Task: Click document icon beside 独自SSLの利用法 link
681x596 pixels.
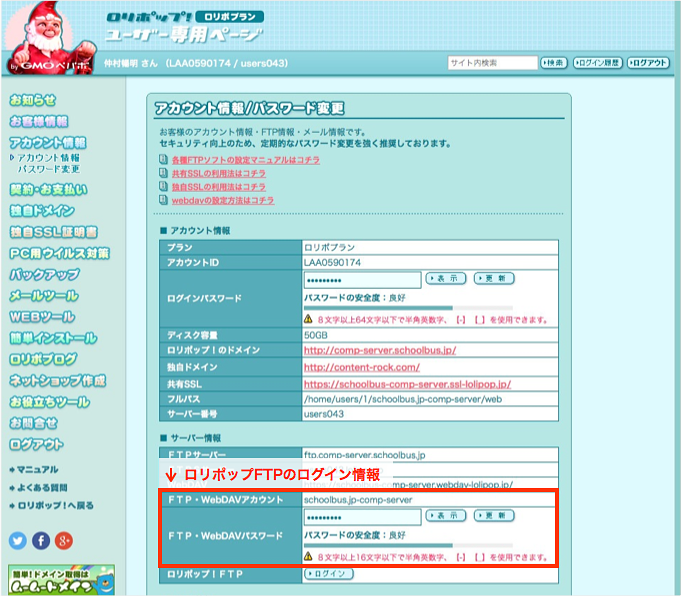Action: point(163,186)
